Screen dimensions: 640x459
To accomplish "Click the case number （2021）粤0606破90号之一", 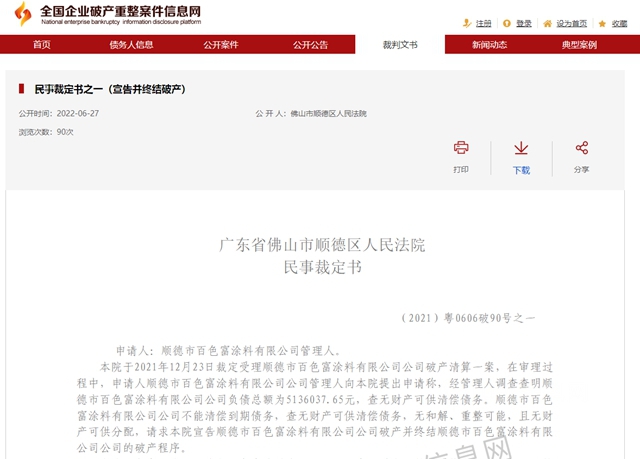I will pyautogui.click(x=468, y=318).
